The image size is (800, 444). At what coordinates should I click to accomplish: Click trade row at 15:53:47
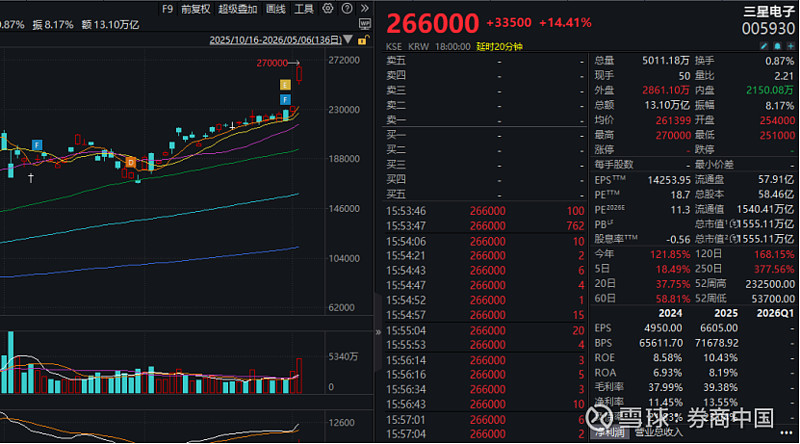coord(485,226)
